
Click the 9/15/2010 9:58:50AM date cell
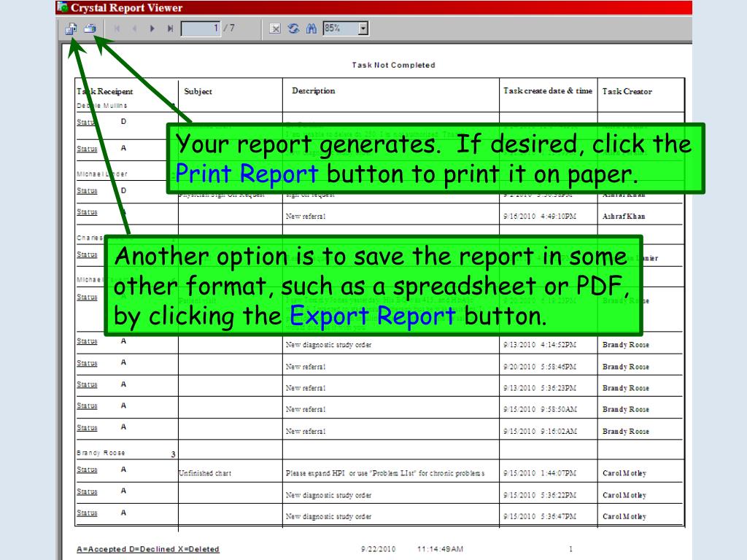click(540, 410)
